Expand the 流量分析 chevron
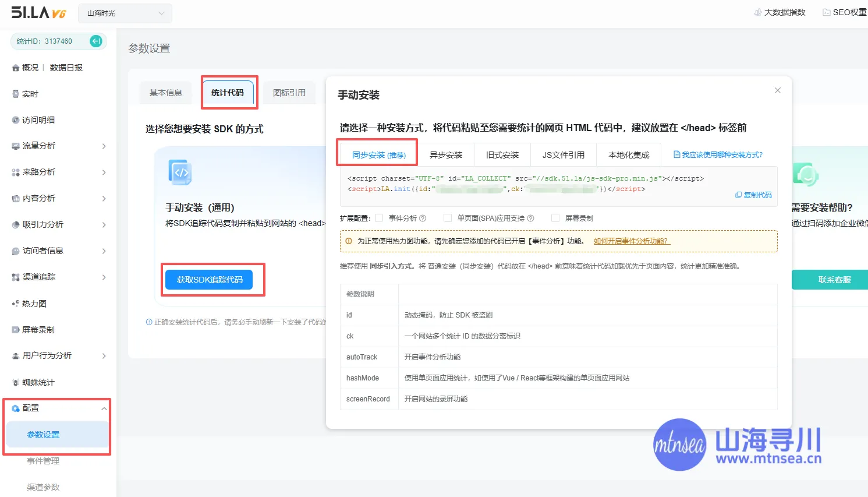 click(104, 146)
